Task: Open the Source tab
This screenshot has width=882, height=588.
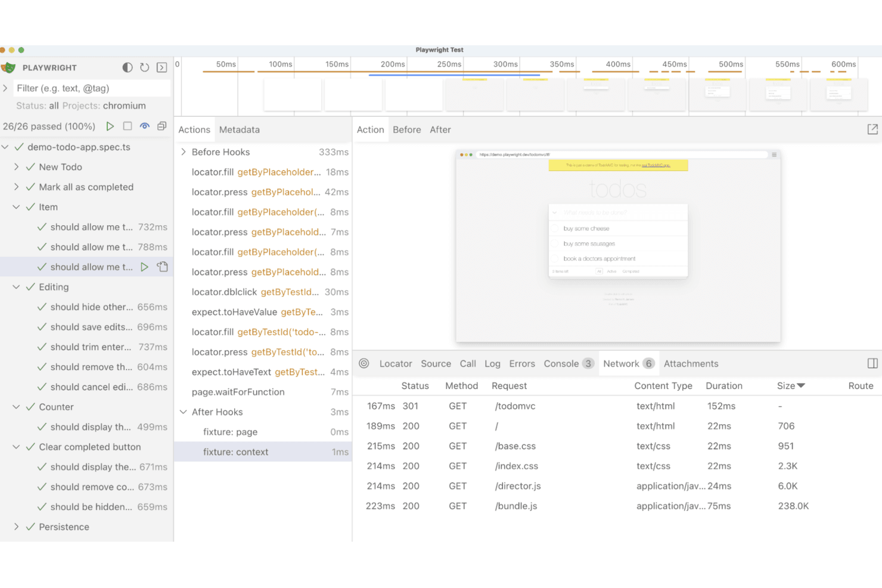Action: (x=436, y=363)
